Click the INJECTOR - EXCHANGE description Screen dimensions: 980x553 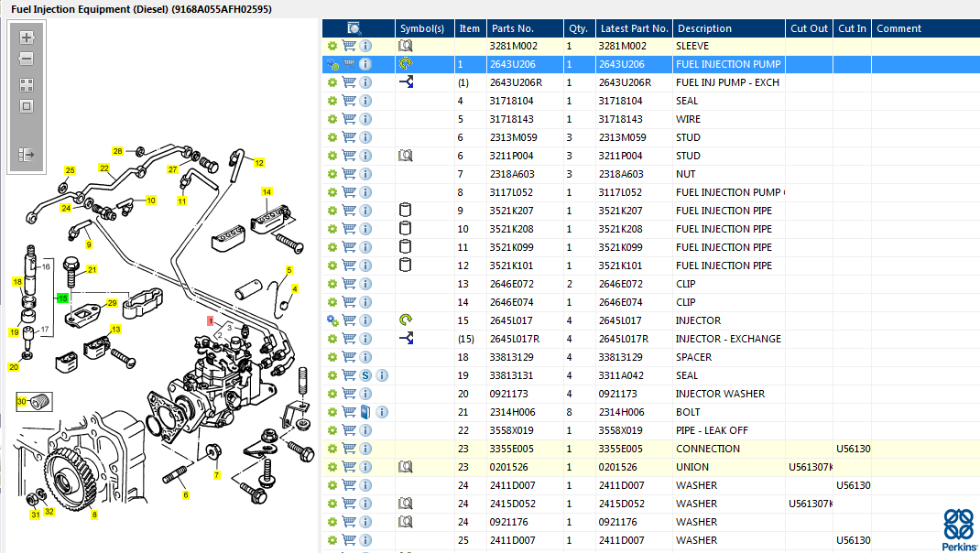(728, 339)
